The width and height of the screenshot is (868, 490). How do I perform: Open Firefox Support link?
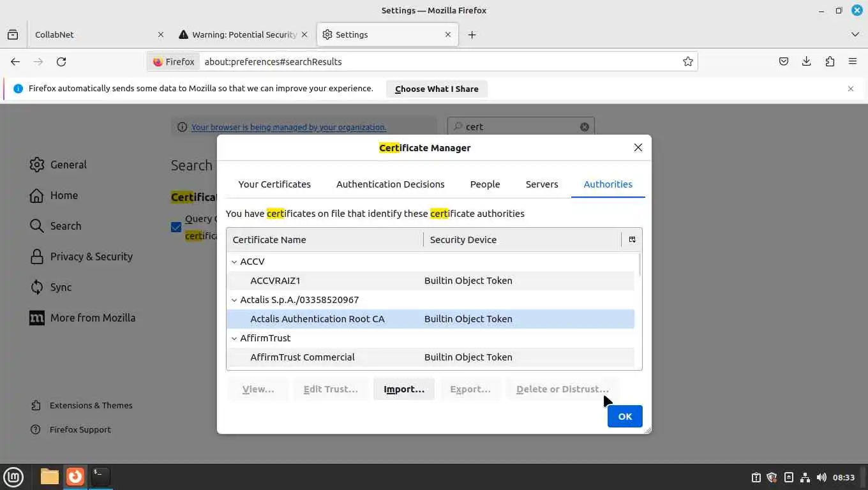point(71,429)
